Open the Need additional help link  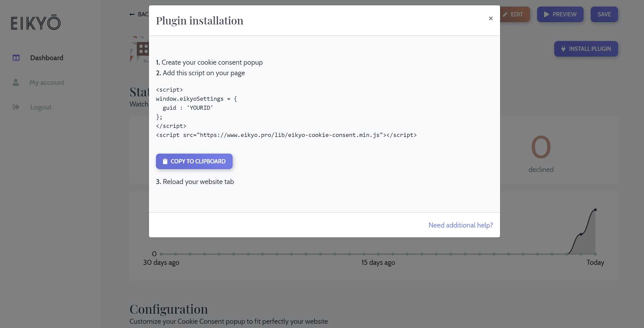461,225
